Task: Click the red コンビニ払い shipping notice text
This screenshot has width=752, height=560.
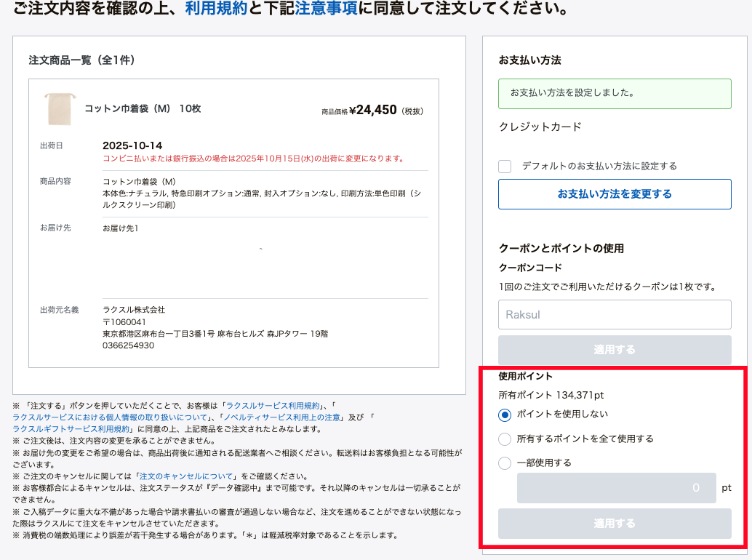Action: 255,159
